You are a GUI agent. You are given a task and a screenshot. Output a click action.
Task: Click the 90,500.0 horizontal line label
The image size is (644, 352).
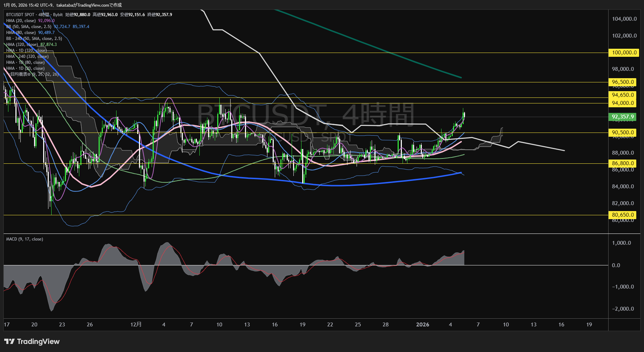point(623,133)
